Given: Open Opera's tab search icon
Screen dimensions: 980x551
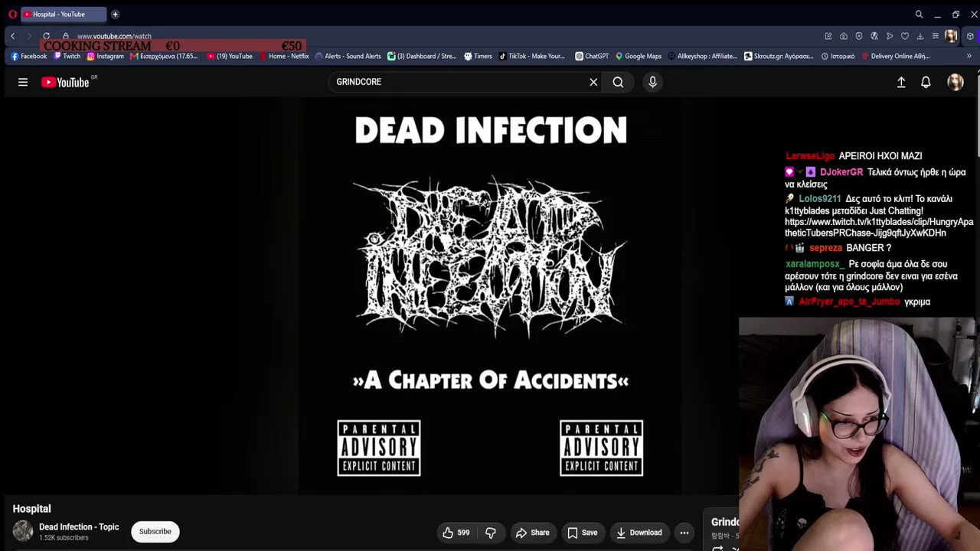Looking at the screenshot, I should tap(919, 14).
